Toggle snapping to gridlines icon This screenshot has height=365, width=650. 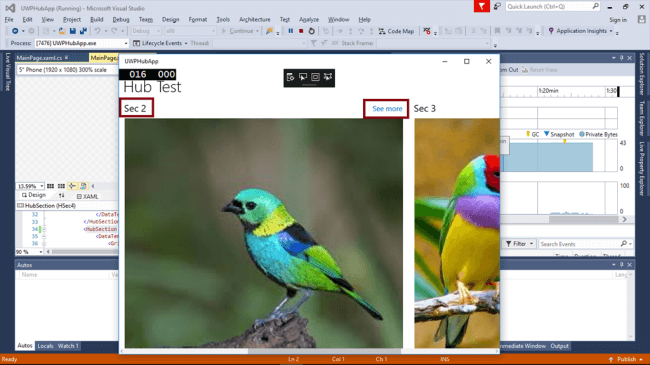[x=61, y=186]
